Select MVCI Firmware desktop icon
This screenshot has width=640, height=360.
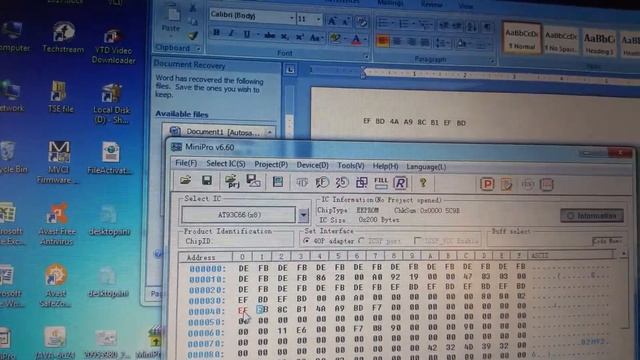[x=58, y=162]
